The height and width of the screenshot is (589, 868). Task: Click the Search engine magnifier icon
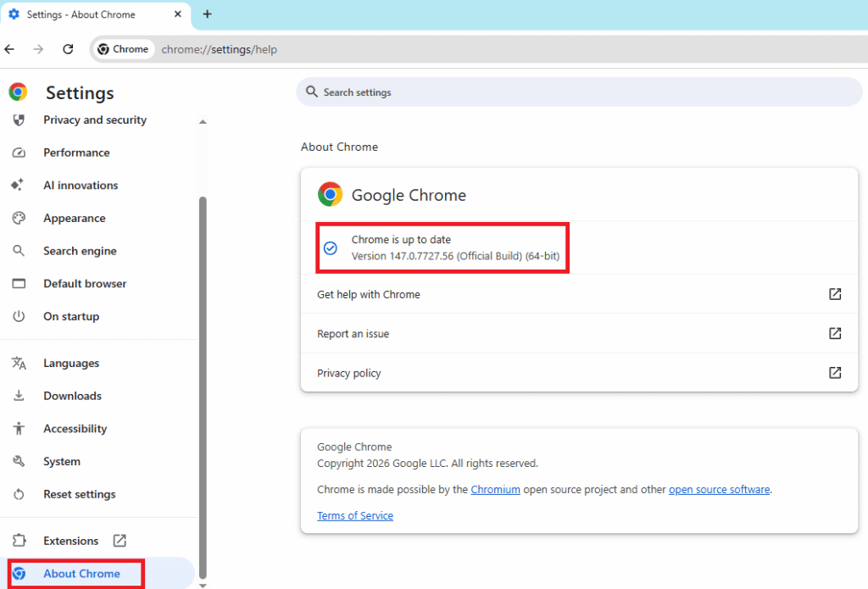pyautogui.click(x=19, y=251)
